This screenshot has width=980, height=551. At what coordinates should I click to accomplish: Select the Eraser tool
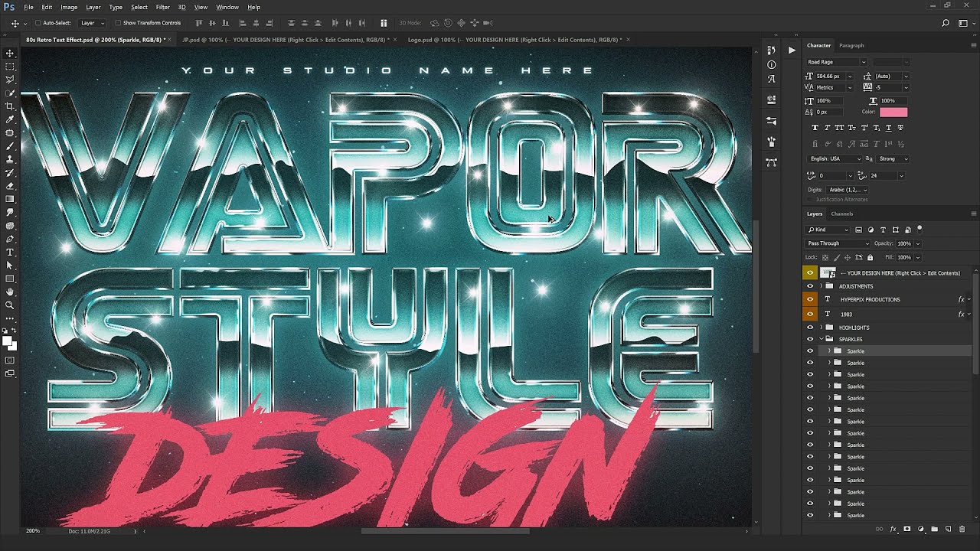(10, 186)
